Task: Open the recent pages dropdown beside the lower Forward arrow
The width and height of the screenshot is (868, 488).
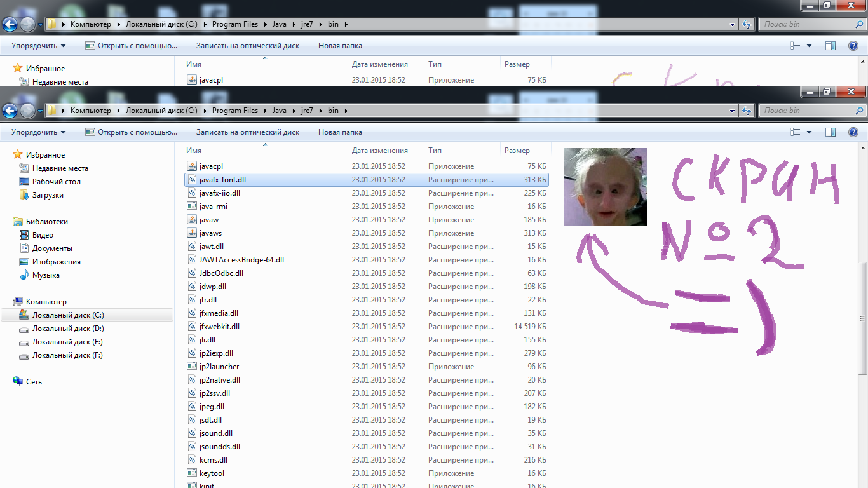Action: point(40,111)
